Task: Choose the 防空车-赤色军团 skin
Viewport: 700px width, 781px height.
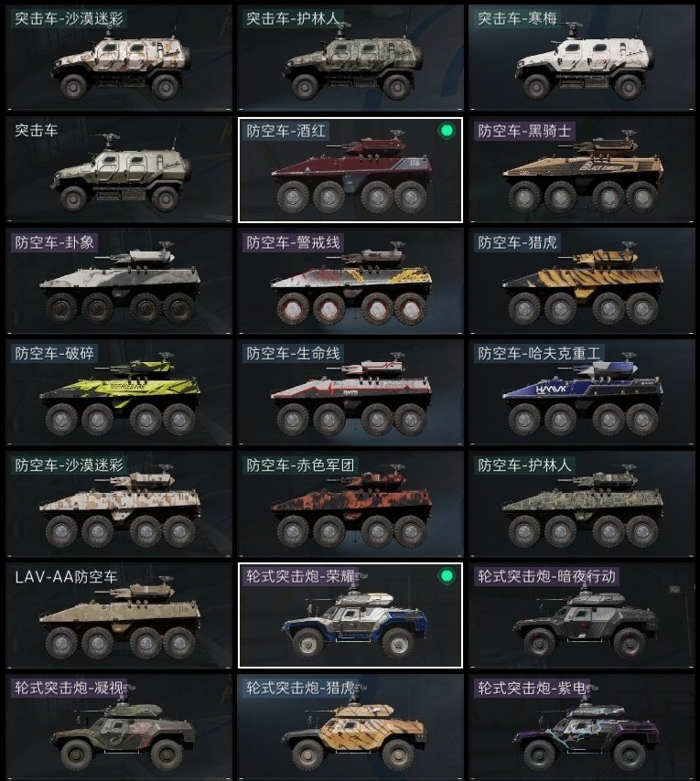Action: 350,504
